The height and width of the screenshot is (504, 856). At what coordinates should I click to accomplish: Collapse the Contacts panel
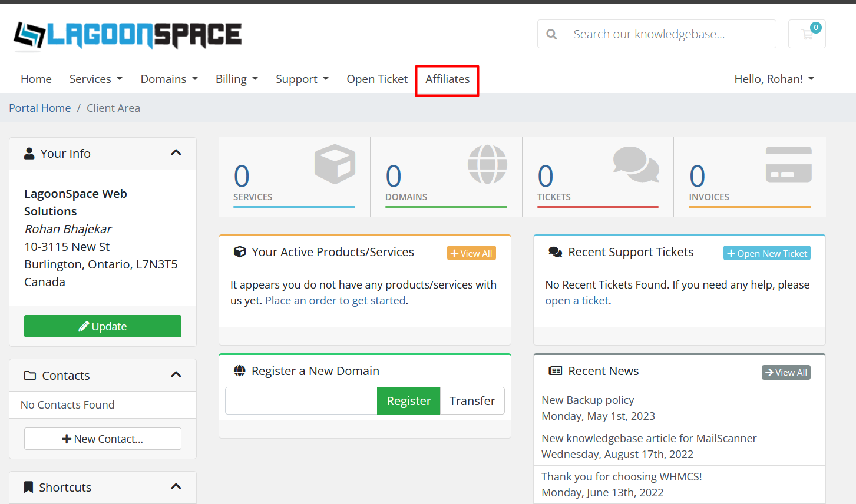click(x=176, y=375)
